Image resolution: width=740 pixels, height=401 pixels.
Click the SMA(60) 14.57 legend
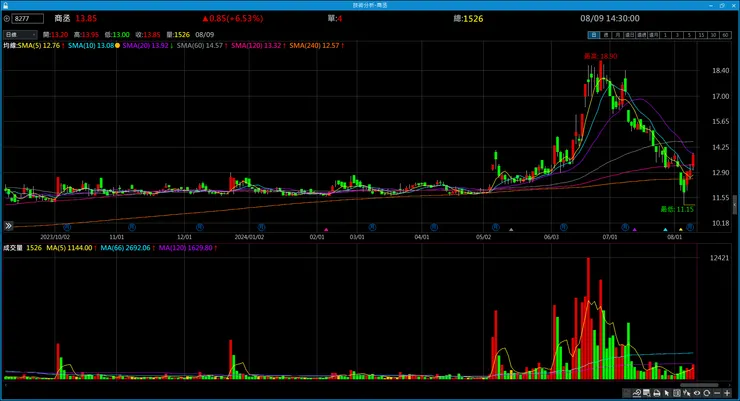[x=202, y=45]
